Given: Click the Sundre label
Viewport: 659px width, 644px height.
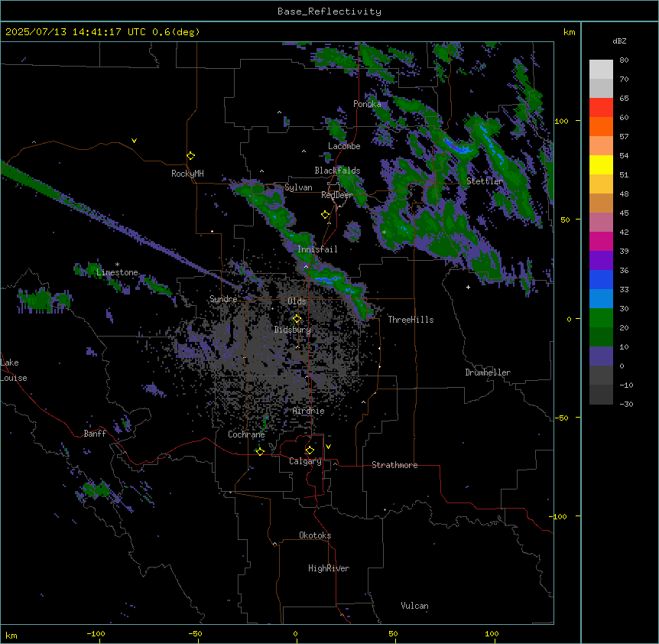Looking at the screenshot, I should click(223, 299).
